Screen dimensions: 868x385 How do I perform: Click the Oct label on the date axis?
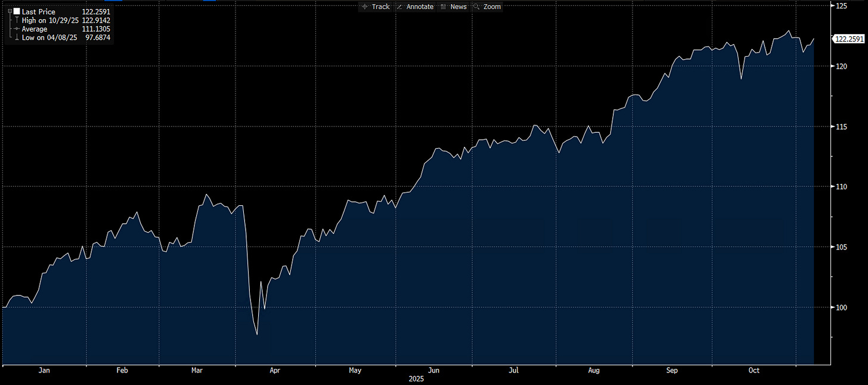point(754,371)
